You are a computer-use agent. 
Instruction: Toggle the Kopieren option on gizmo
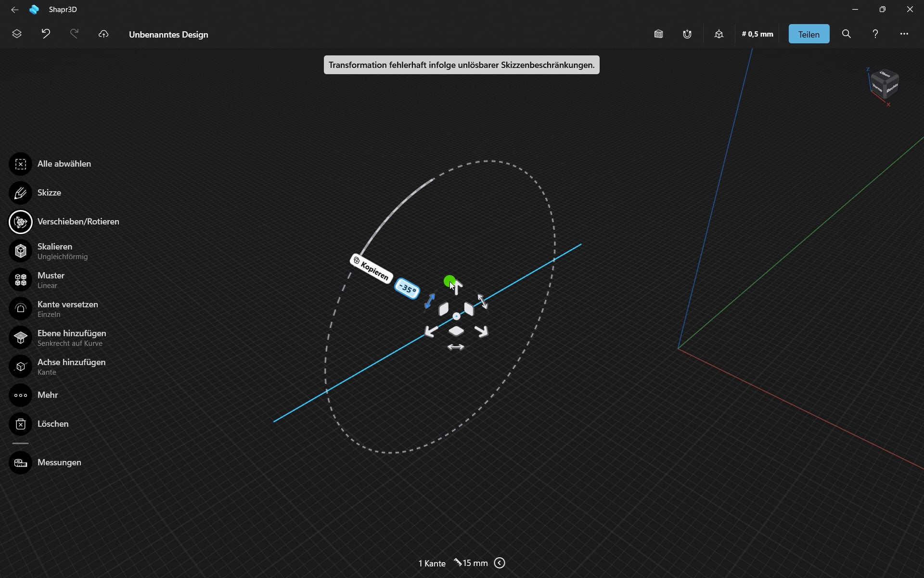coord(371,269)
